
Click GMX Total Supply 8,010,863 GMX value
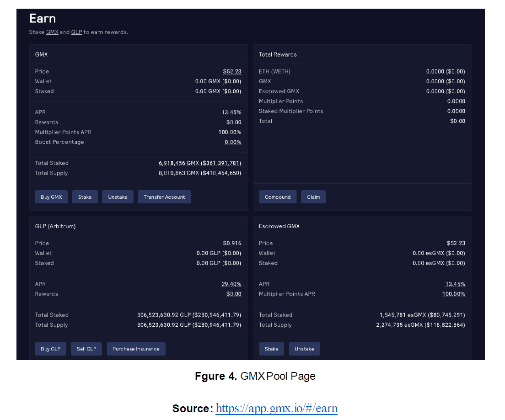click(200, 173)
